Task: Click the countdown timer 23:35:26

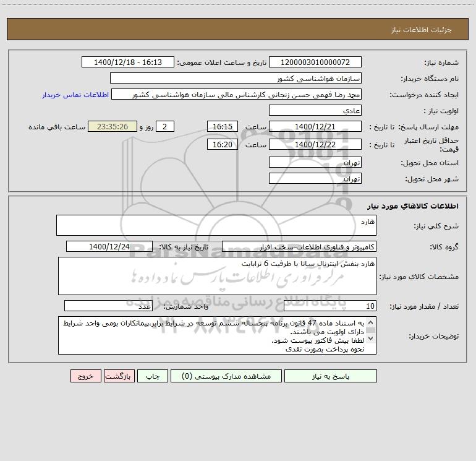Action: [x=113, y=126]
